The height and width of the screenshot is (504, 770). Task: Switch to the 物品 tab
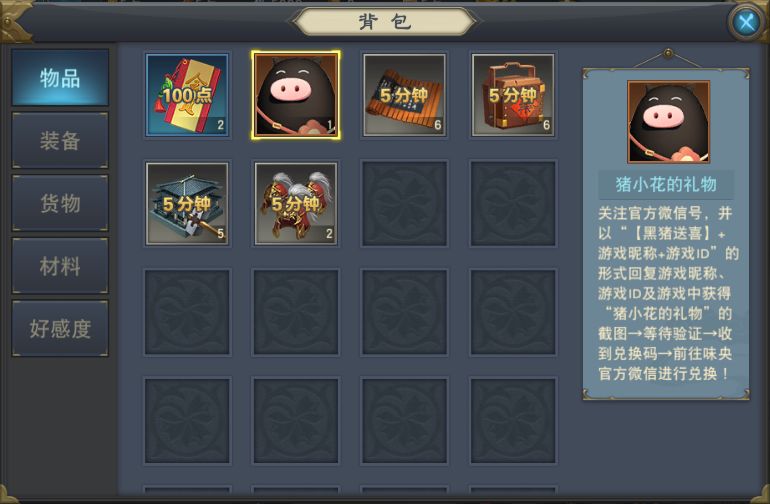coord(60,78)
